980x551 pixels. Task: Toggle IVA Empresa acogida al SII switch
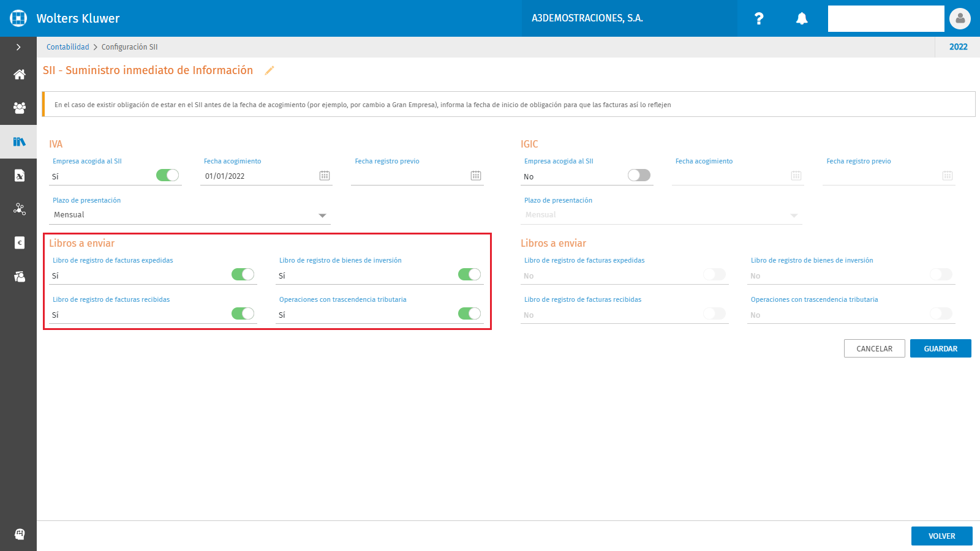point(167,175)
